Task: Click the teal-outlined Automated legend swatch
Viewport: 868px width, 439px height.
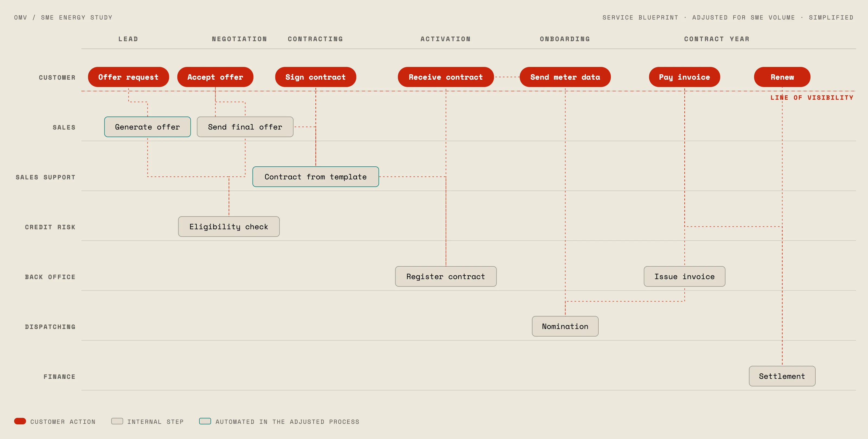Action: coord(205,421)
